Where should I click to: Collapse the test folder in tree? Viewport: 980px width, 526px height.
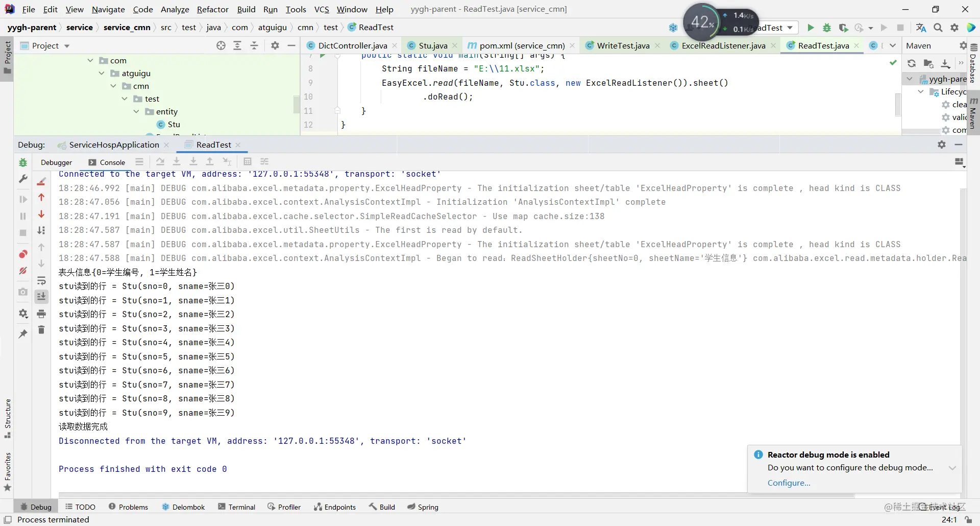[x=125, y=99]
